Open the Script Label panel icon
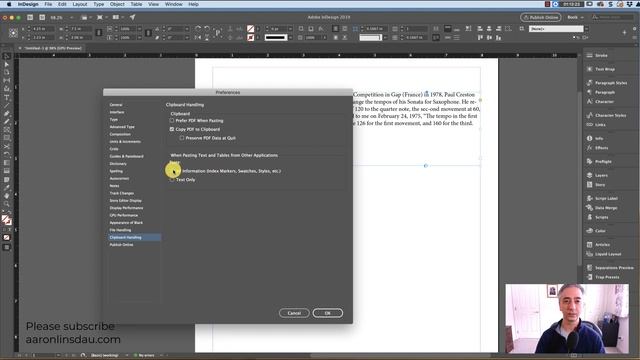The width and height of the screenshot is (640, 360). coord(589,198)
